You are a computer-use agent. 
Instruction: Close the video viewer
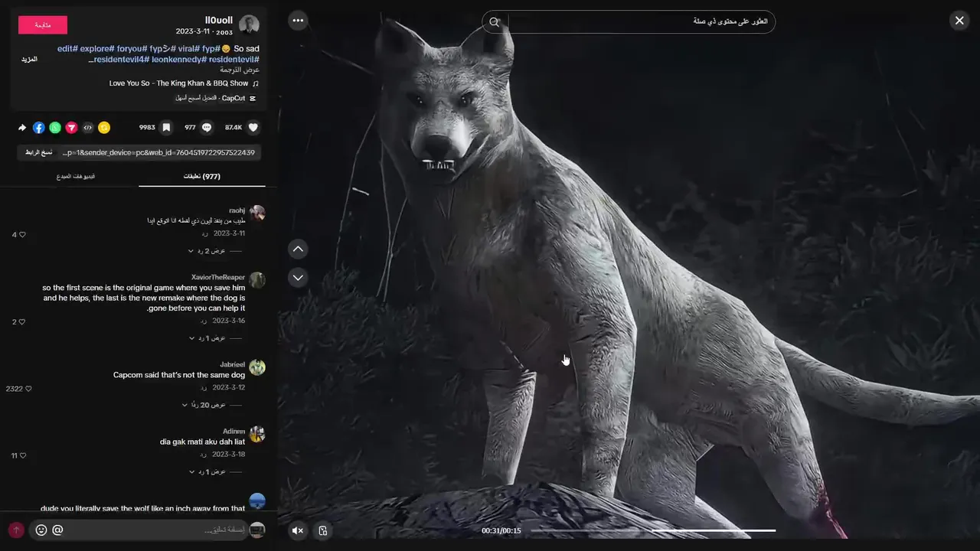click(x=959, y=21)
